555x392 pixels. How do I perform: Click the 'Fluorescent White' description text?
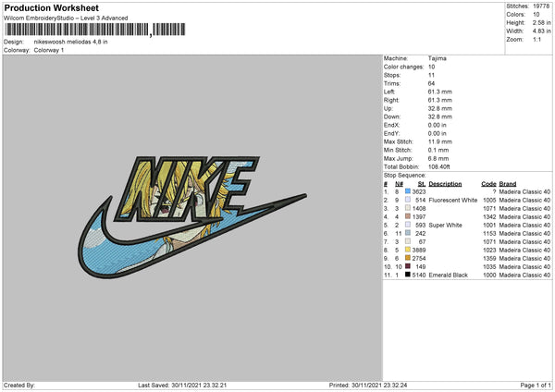pyautogui.click(x=452, y=201)
